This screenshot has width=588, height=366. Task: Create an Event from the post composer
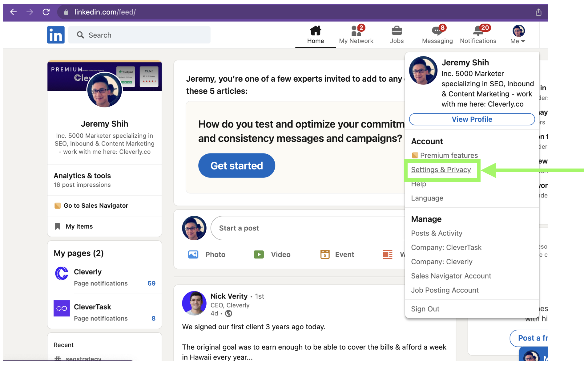(x=336, y=254)
